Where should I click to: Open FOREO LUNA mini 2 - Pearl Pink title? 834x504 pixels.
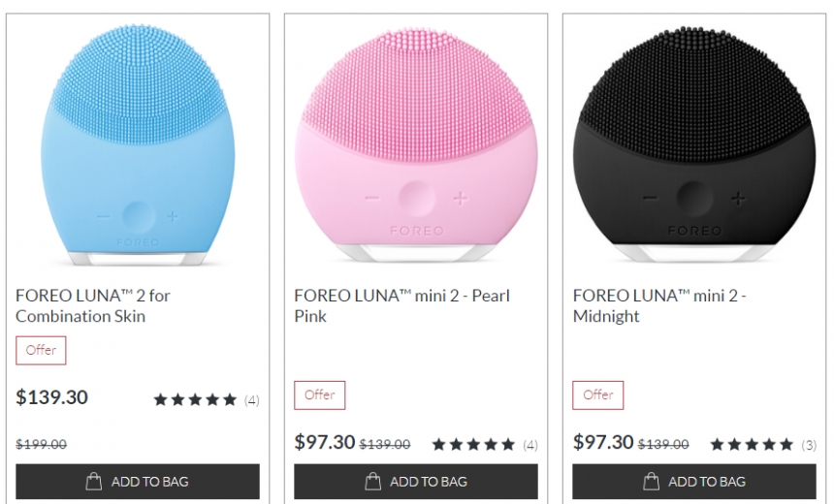[401, 305]
